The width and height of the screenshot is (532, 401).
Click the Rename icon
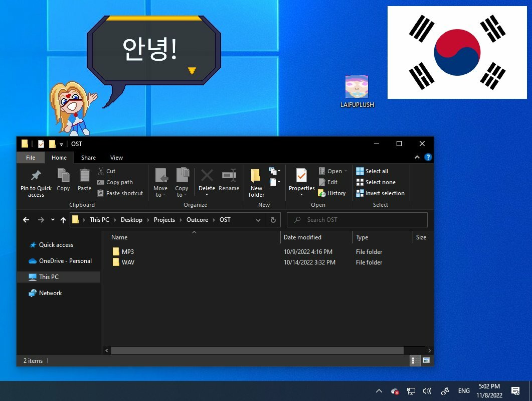point(229,176)
